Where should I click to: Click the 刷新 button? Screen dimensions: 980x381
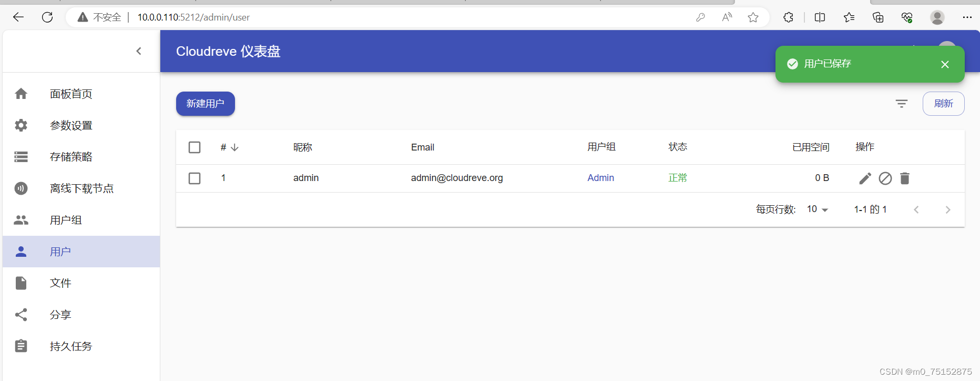(944, 104)
